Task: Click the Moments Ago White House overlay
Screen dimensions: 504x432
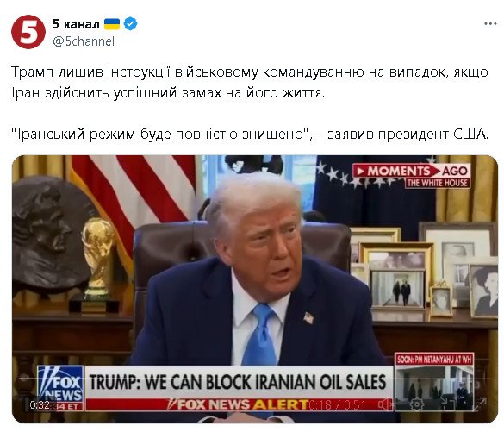Action: point(412,176)
